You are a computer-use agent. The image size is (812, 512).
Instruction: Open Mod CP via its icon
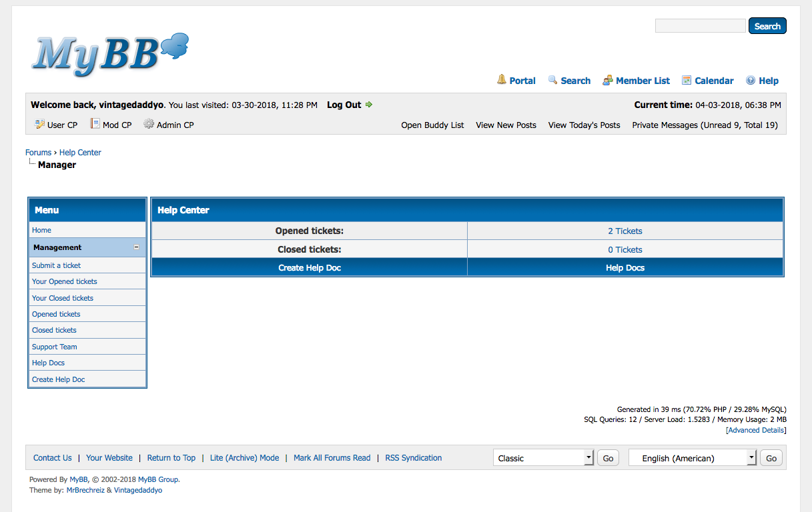[x=95, y=124]
